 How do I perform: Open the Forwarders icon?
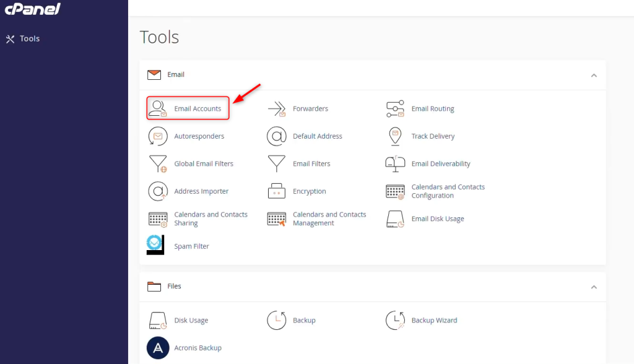(277, 108)
